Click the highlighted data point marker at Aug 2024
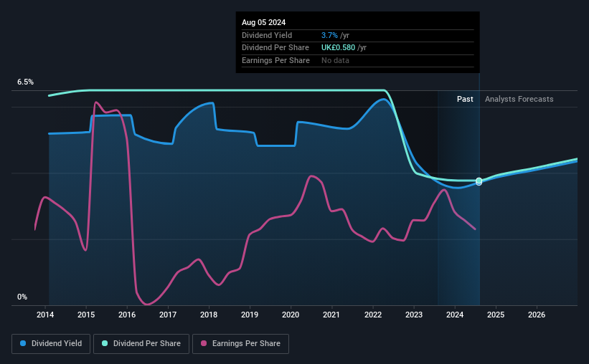 [x=479, y=181]
